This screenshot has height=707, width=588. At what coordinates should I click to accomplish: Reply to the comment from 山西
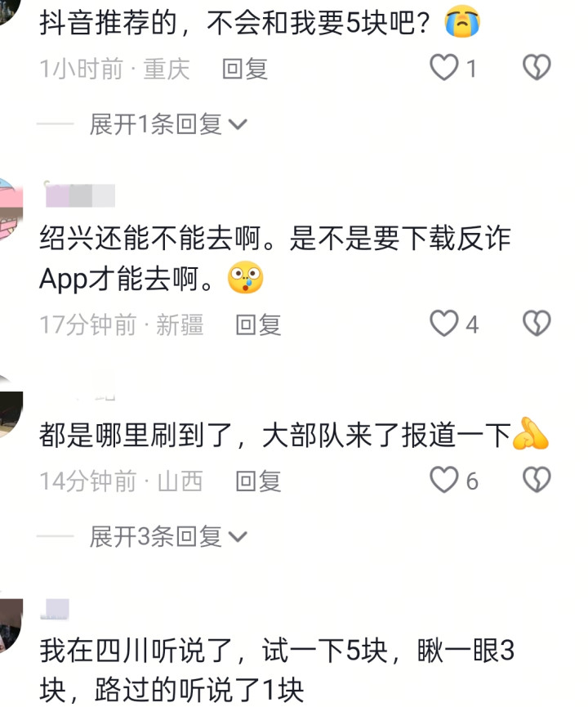point(258,481)
